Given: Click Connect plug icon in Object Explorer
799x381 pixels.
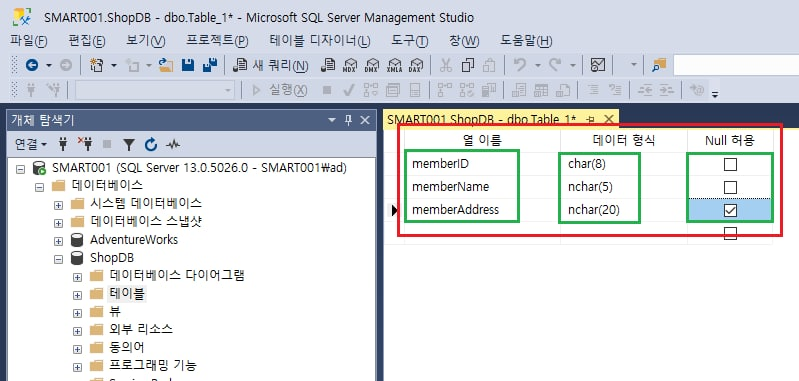Looking at the screenshot, I should click(63, 145).
